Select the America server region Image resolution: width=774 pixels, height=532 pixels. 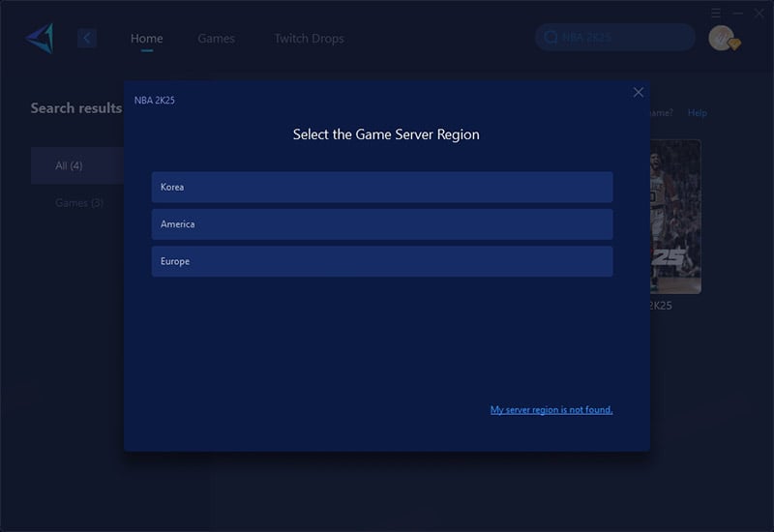(382, 224)
